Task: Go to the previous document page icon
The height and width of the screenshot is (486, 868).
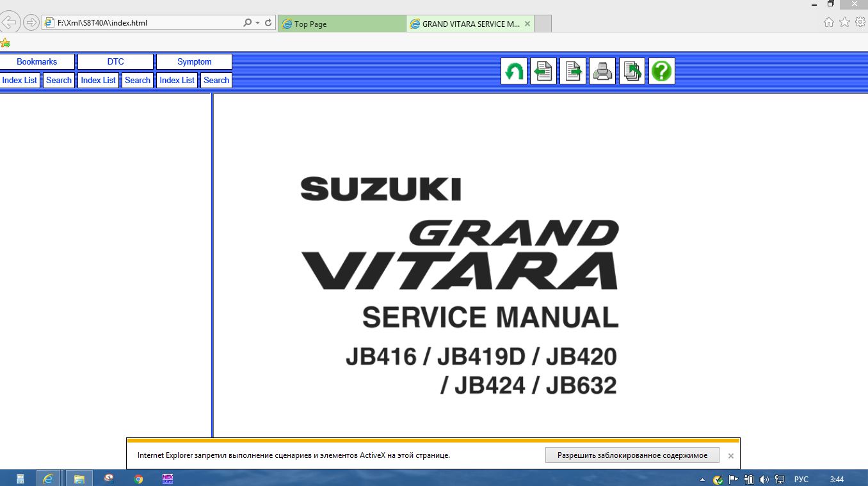Action: [543, 71]
